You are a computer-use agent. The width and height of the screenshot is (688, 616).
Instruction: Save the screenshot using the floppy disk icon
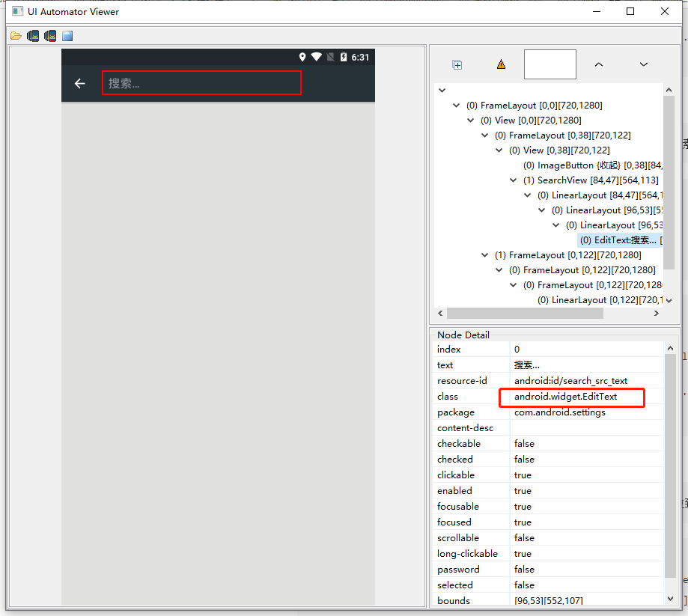pos(67,36)
